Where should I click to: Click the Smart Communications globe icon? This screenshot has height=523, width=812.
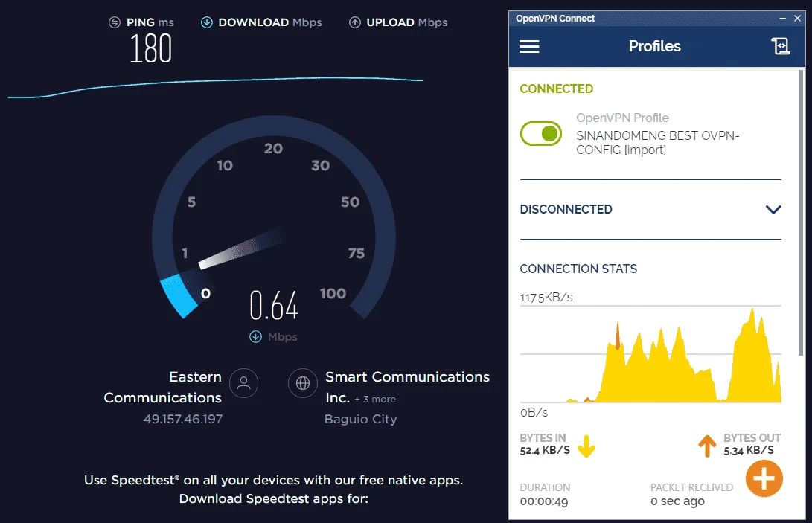click(x=303, y=383)
